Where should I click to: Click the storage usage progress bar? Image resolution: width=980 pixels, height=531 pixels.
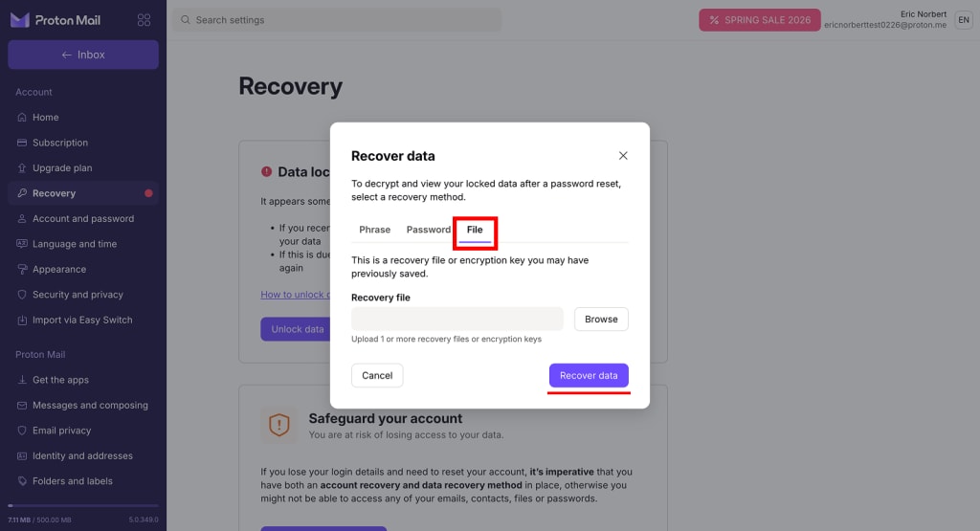(82, 505)
